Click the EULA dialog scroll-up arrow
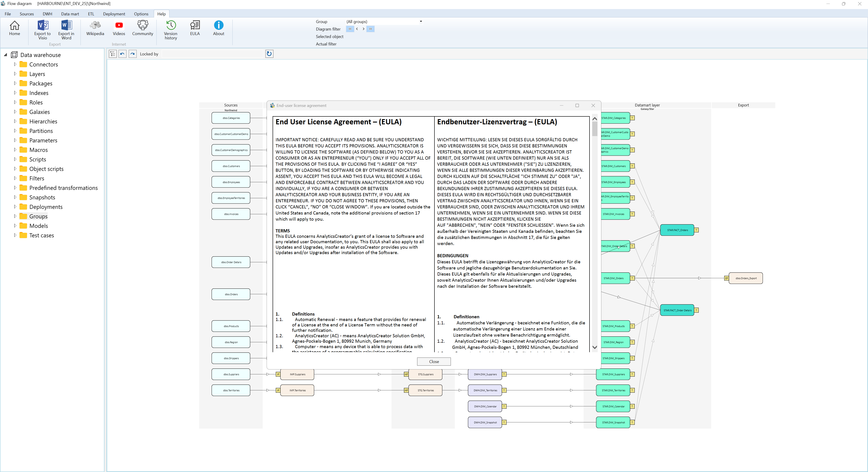 point(594,119)
